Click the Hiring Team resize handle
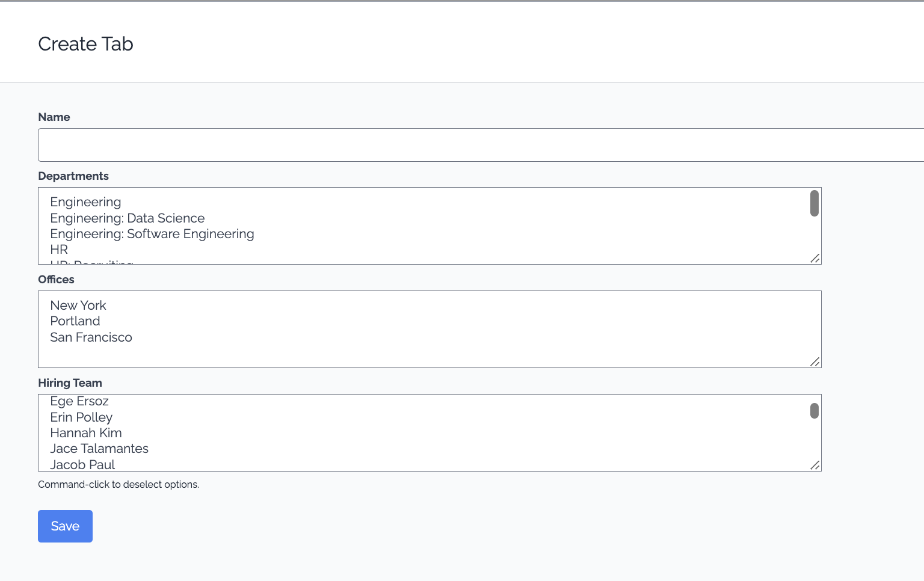This screenshot has height=581, width=924. [x=815, y=466]
